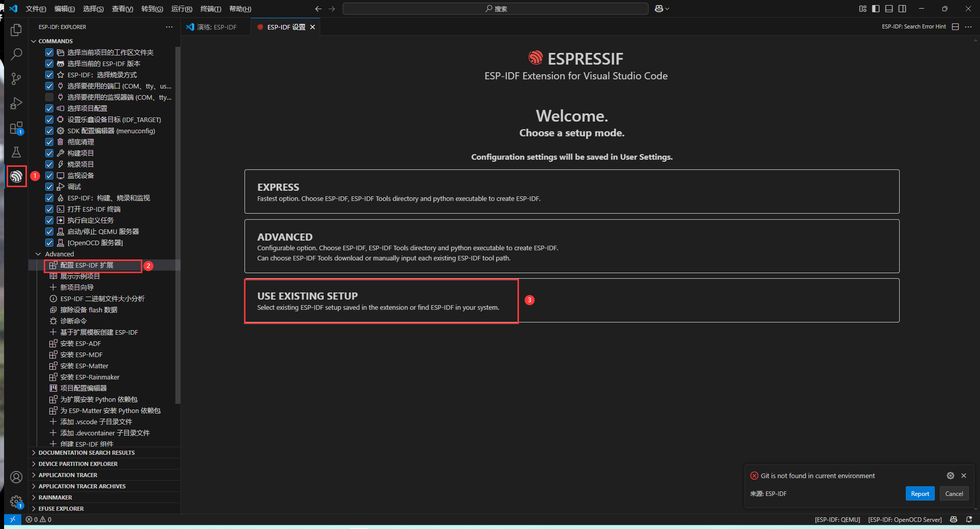
Task: Expand DEVICE PARTITION EXPLORER section
Action: pyautogui.click(x=104, y=464)
